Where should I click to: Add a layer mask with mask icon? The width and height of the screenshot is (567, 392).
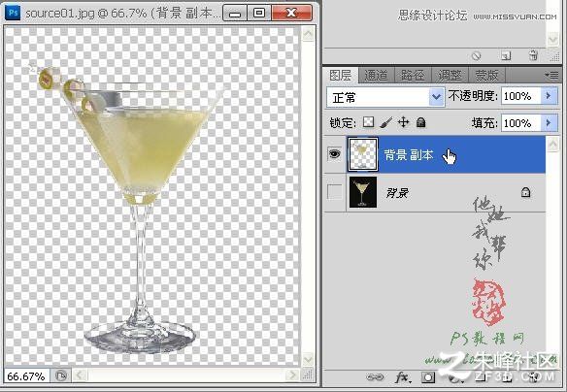[428, 377]
